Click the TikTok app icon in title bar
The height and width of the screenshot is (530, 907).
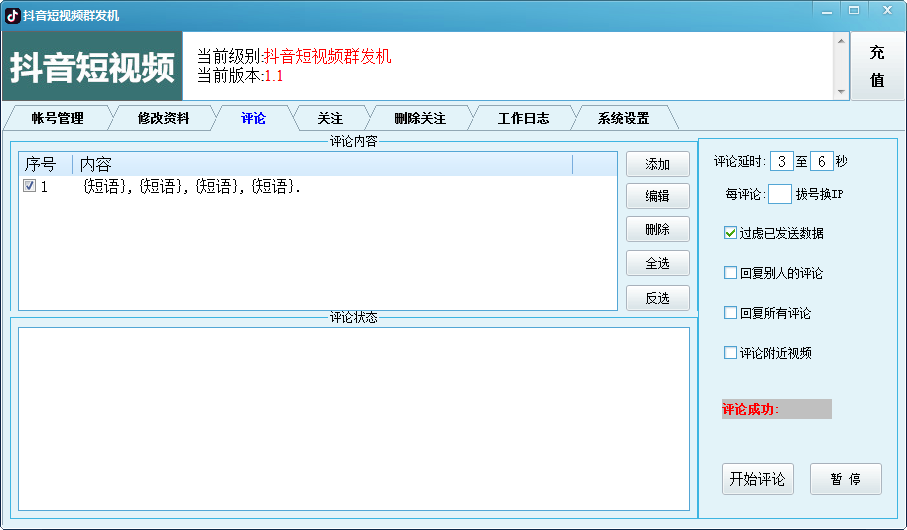(x=13, y=16)
